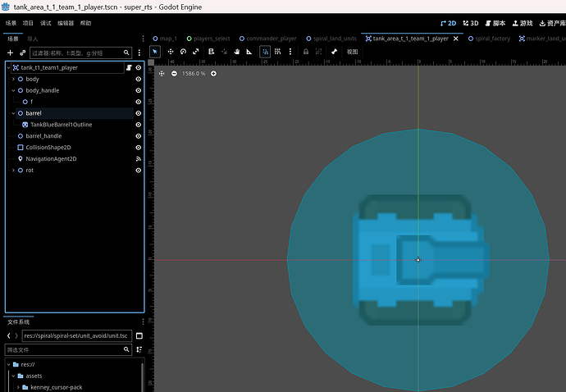
Task: Select the Scale mode tool
Action: (x=197, y=52)
